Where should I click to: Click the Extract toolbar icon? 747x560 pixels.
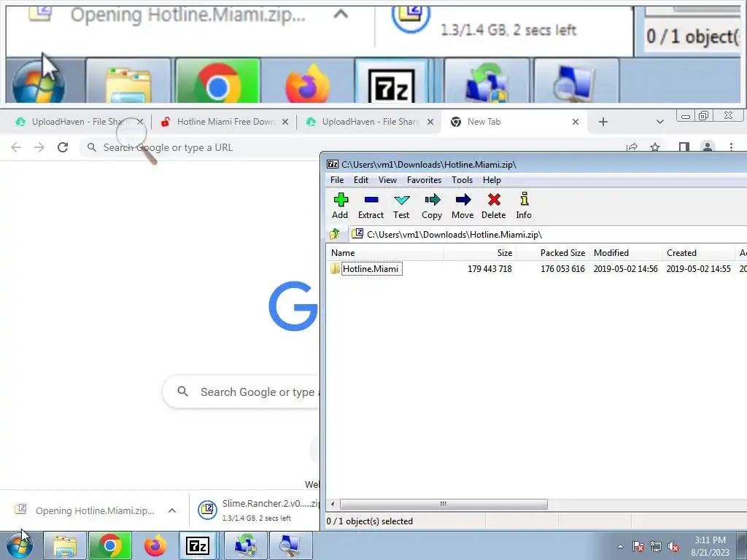click(371, 206)
